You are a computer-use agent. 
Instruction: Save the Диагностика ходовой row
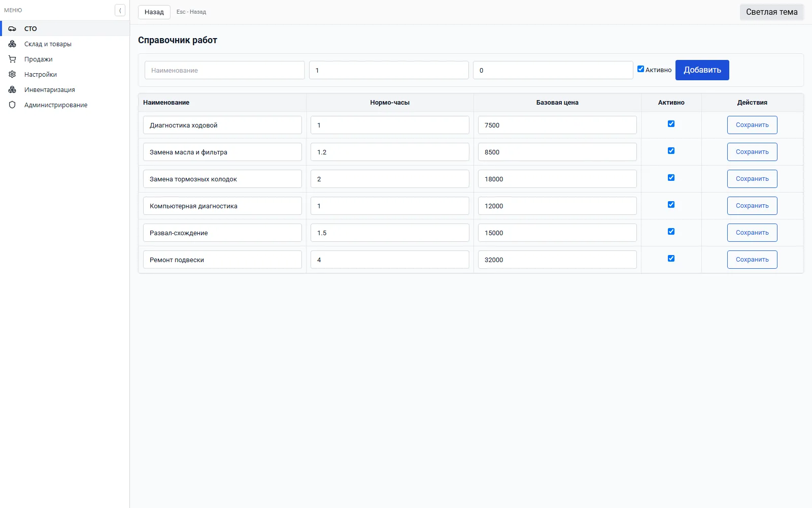tap(752, 125)
